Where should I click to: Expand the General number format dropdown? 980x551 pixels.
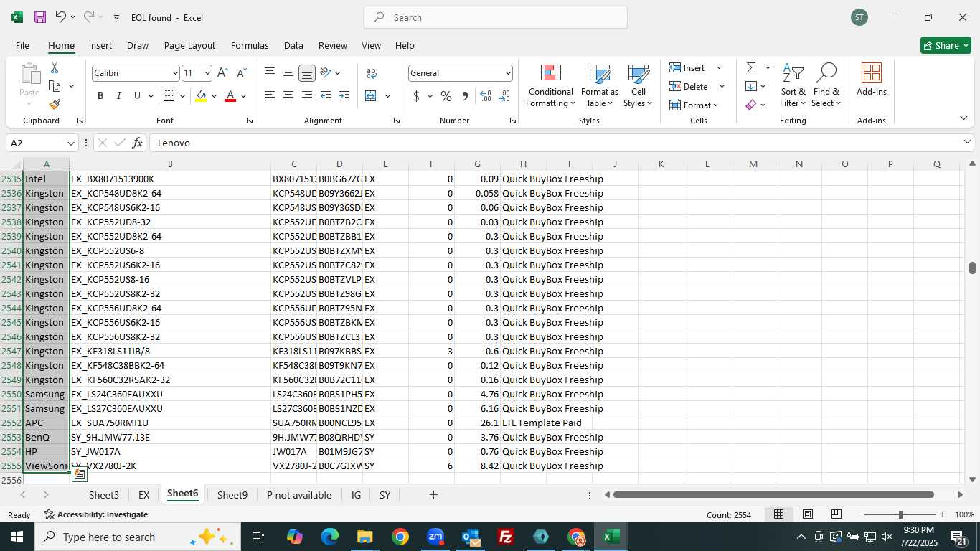508,73
